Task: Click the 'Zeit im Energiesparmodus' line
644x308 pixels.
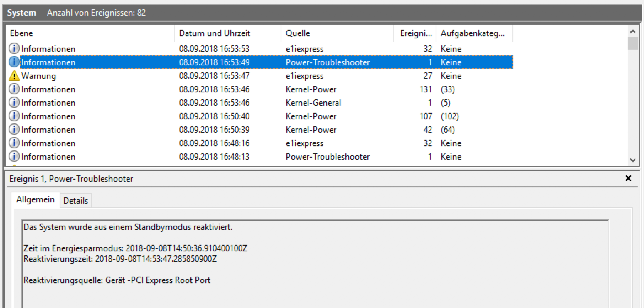Action: pyautogui.click(x=135, y=248)
